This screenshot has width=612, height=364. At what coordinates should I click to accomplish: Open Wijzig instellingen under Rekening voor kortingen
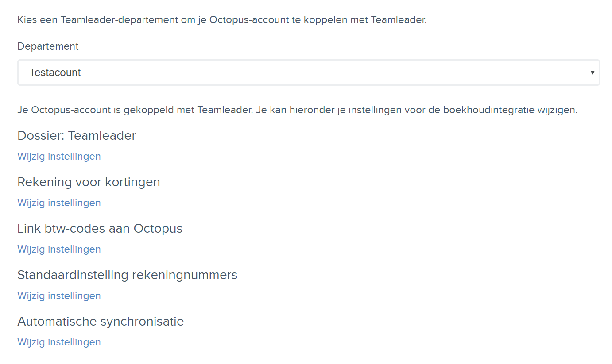[59, 203]
